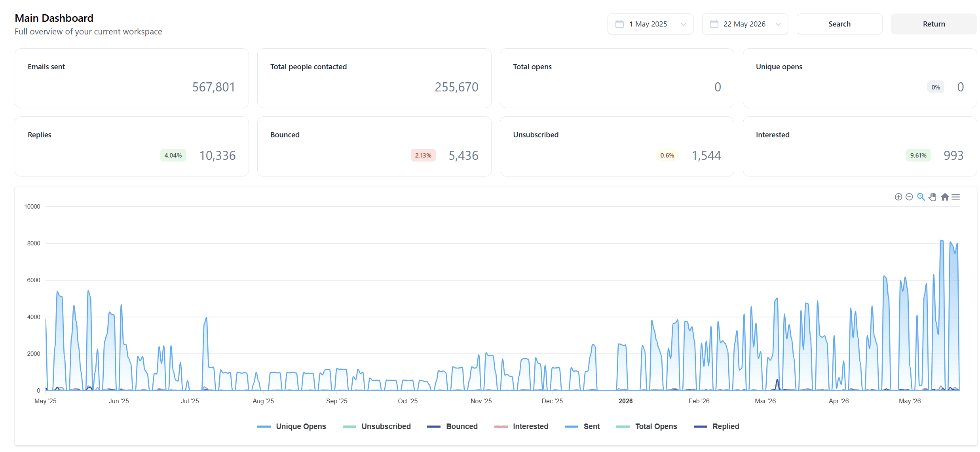Viewport: 980px width, 452px height.
Task: Expand the 22 May 2026 date chevron
Action: click(x=778, y=24)
